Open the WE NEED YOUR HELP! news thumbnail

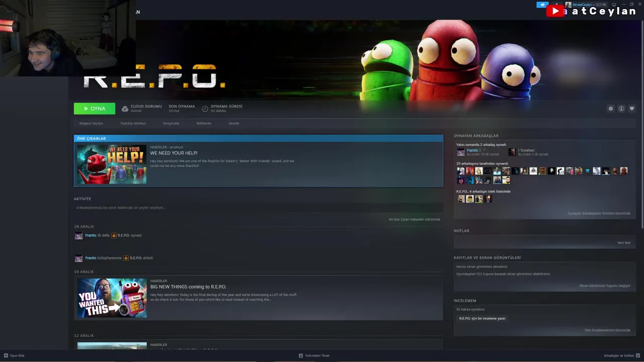112,164
